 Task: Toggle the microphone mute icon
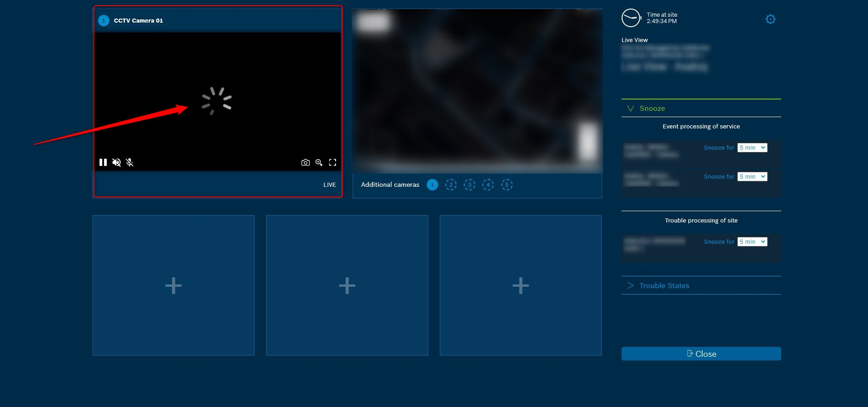click(130, 162)
